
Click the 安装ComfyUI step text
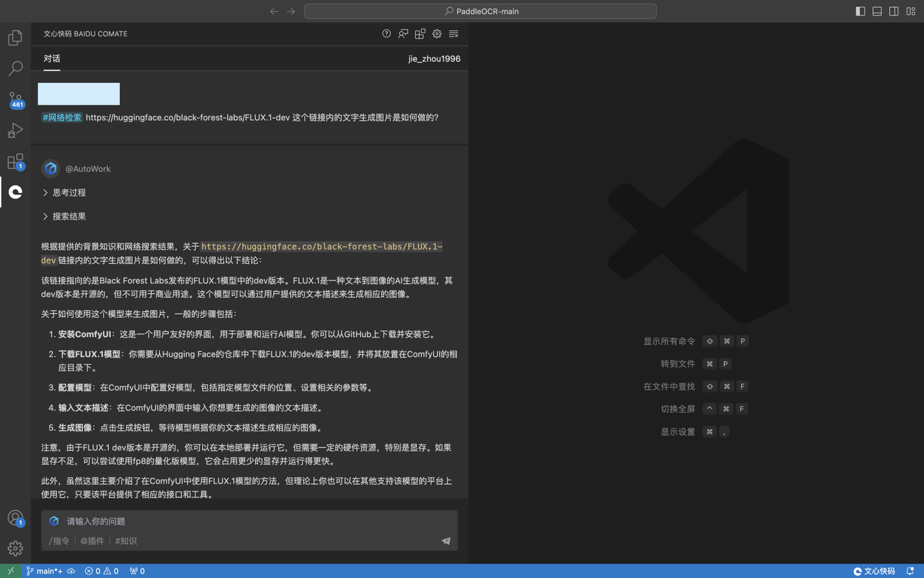[85, 334]
